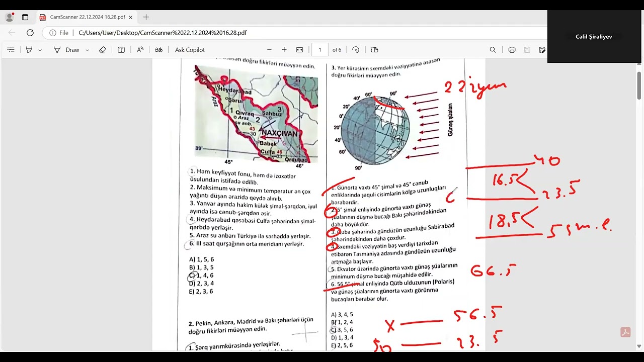The width and height of the screenshot is (644, 362).
Task: Print the PDF document
Action: click(512, 50)
